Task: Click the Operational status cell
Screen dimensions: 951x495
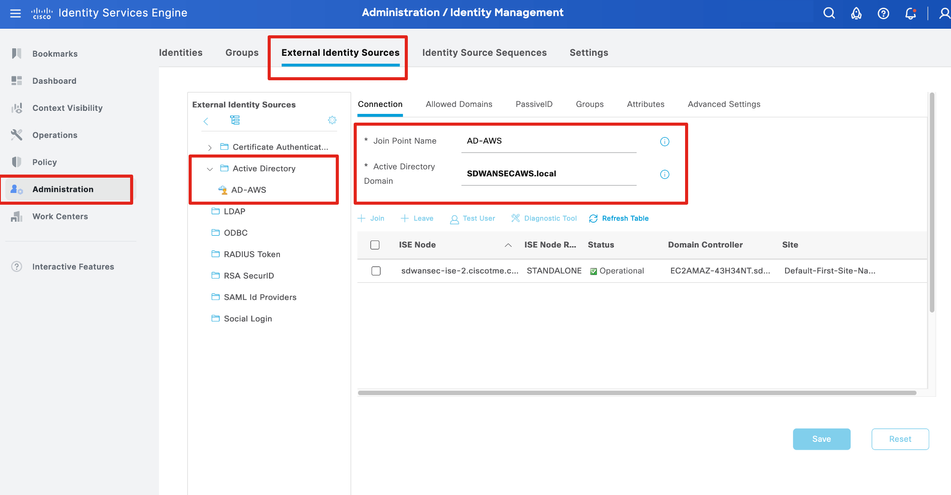Action: click(x=617, y=271)
